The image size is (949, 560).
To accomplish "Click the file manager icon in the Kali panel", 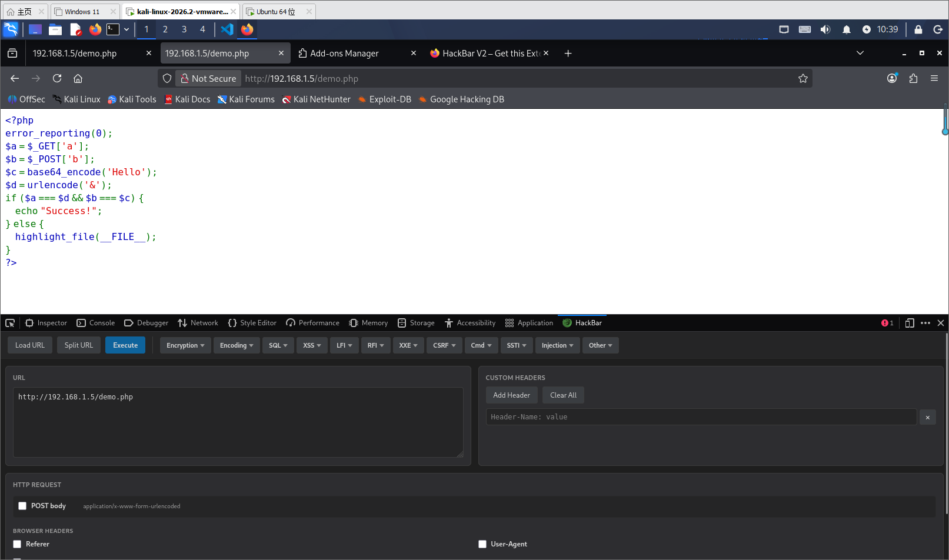I will coord(55,29).
